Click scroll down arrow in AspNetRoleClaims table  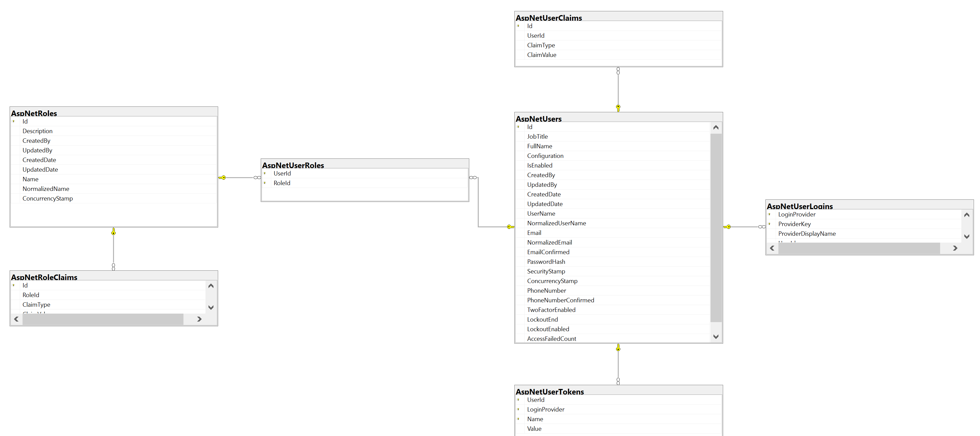pyautogui.click(x=211, y=308)
